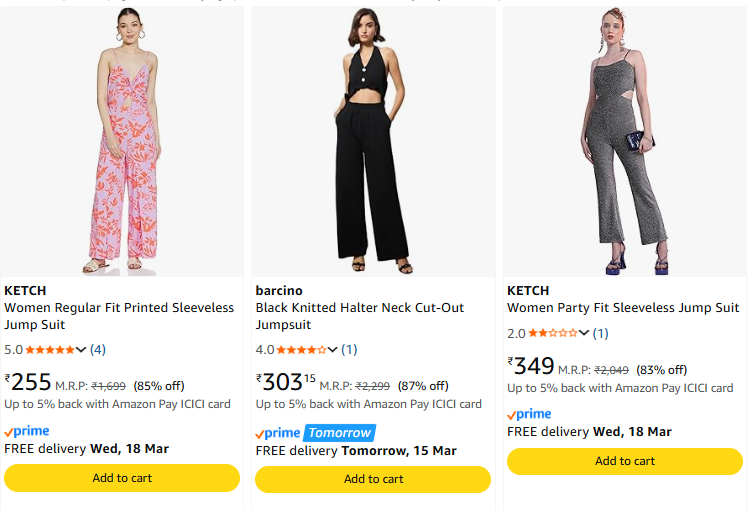Open the 4 reviews count for the printed jumpsuit

(98, 350)
